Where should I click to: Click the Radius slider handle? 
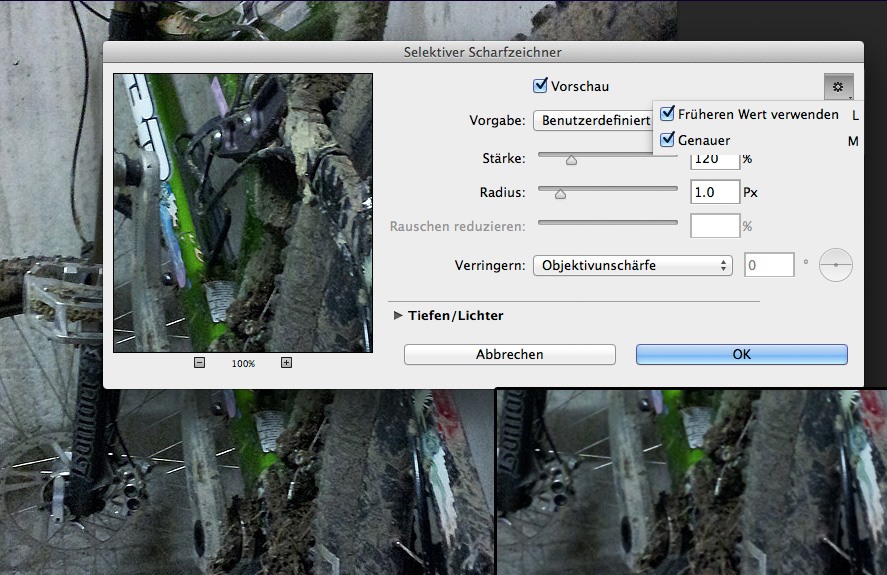click(560, 194)
